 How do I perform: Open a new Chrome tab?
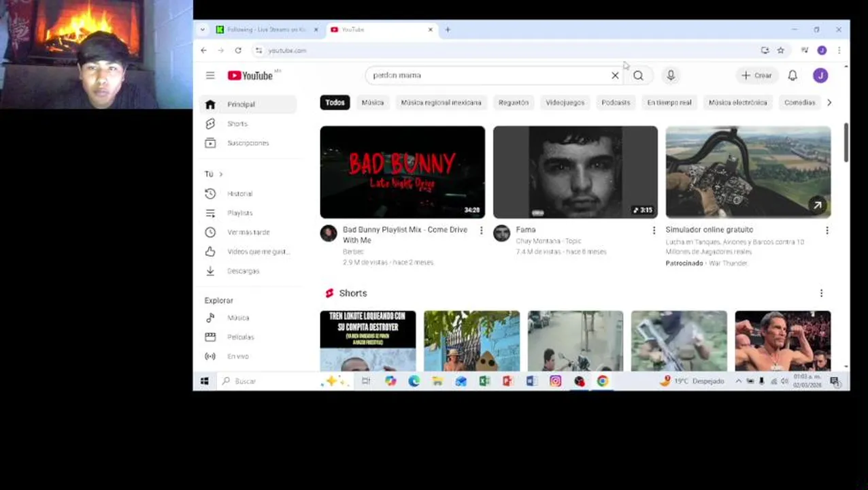(448, 30)
